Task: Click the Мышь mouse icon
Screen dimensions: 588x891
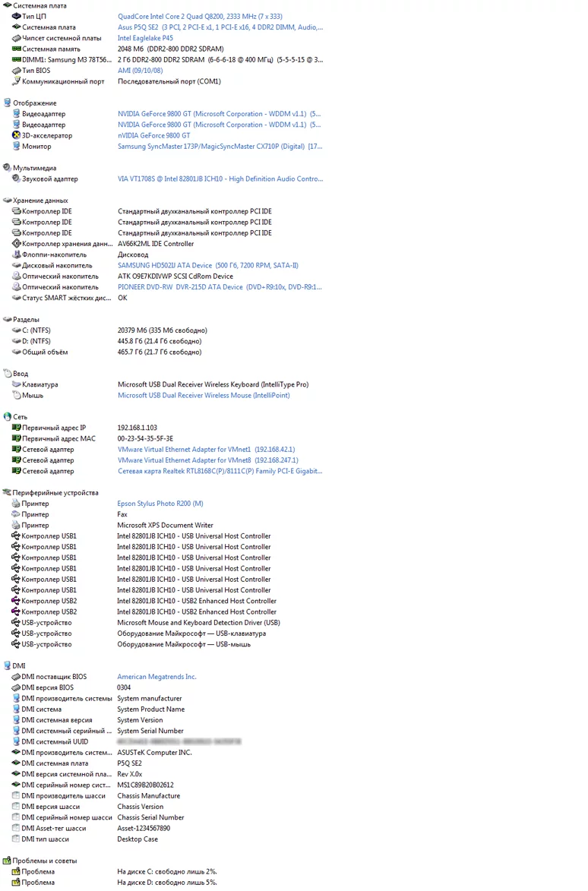Action: coord(17,395)
